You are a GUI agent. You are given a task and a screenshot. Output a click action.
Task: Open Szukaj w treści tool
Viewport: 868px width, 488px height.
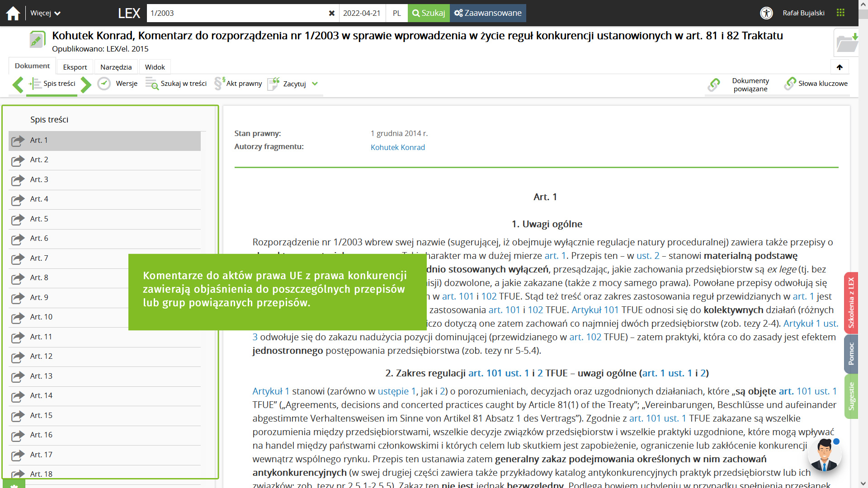pyautogui.click(x=176, y=84)
